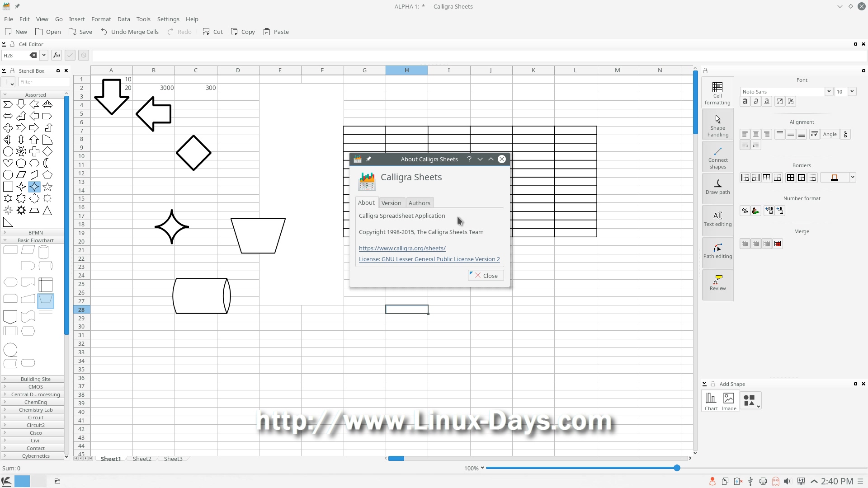Viewport: 868px width, 488px height.
Task: Switch to the Version tab
Action: [391, 203]
